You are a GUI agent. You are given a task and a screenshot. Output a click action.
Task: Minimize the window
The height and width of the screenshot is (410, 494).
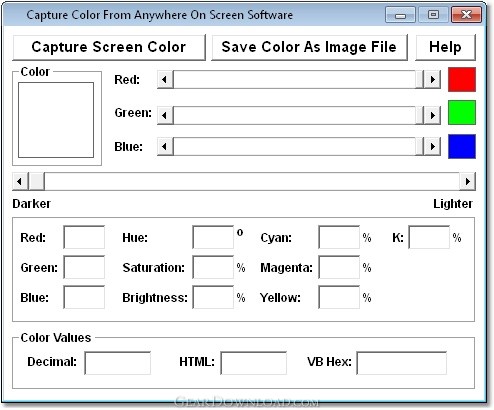coord(400,15)
